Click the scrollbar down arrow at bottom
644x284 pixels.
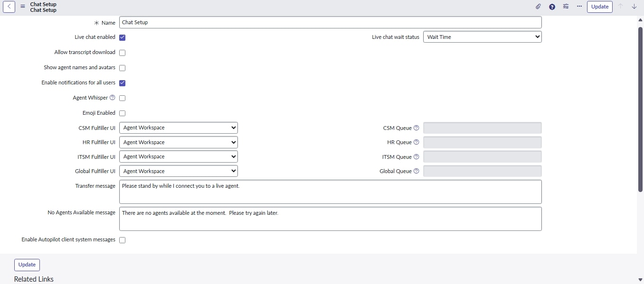tap(640, 280)
